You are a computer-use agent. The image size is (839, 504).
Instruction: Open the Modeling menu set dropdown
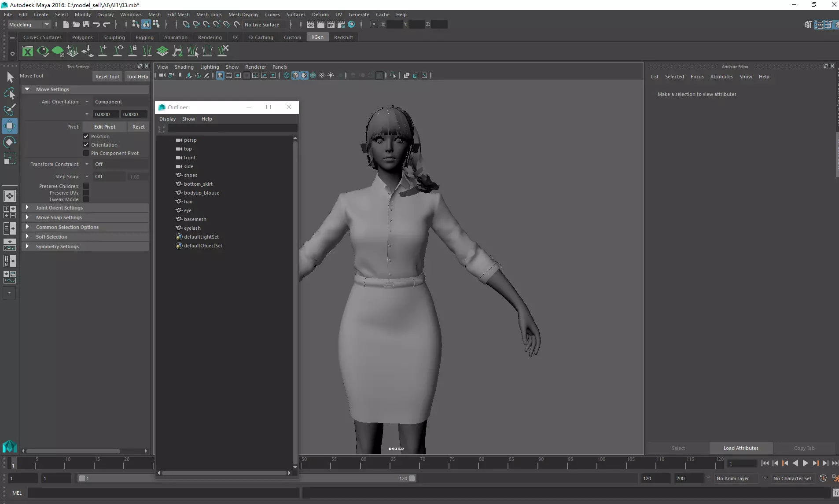[29, 25]
